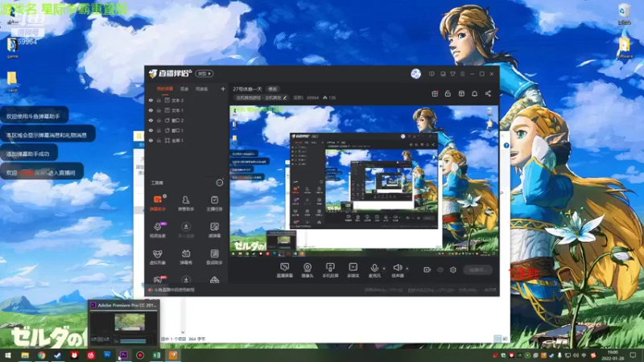Click the message icon in title bar

(431, 74)
